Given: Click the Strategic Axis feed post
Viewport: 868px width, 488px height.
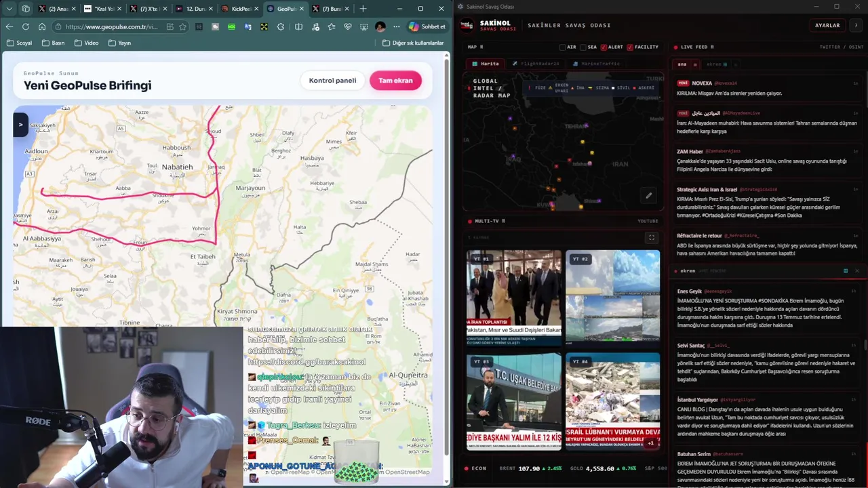Looking at the screenshot, I should point(766,202).
